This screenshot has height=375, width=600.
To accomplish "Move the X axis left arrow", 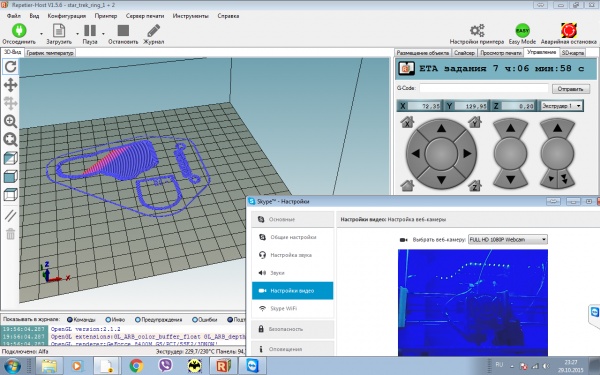I will 416,153.
